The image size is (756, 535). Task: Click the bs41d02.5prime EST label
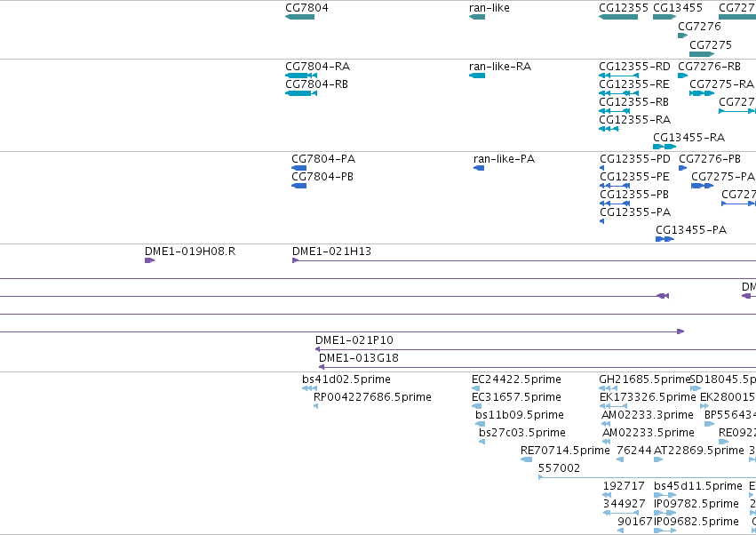pos(346,379)
